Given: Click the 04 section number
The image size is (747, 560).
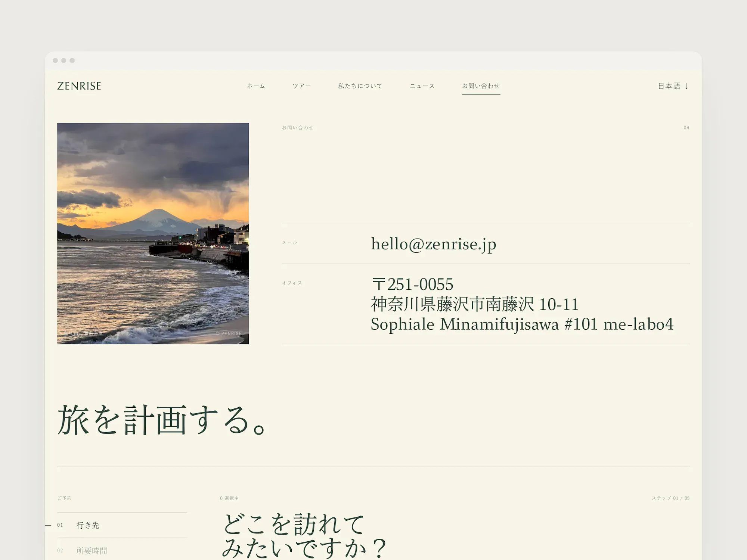Looking at the screenshot, I should point(686,128).
